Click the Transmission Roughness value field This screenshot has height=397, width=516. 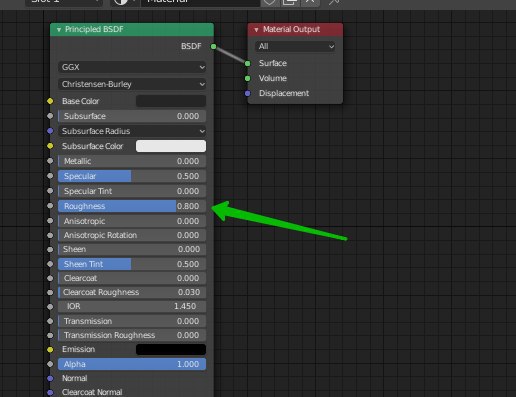point(132,335)
